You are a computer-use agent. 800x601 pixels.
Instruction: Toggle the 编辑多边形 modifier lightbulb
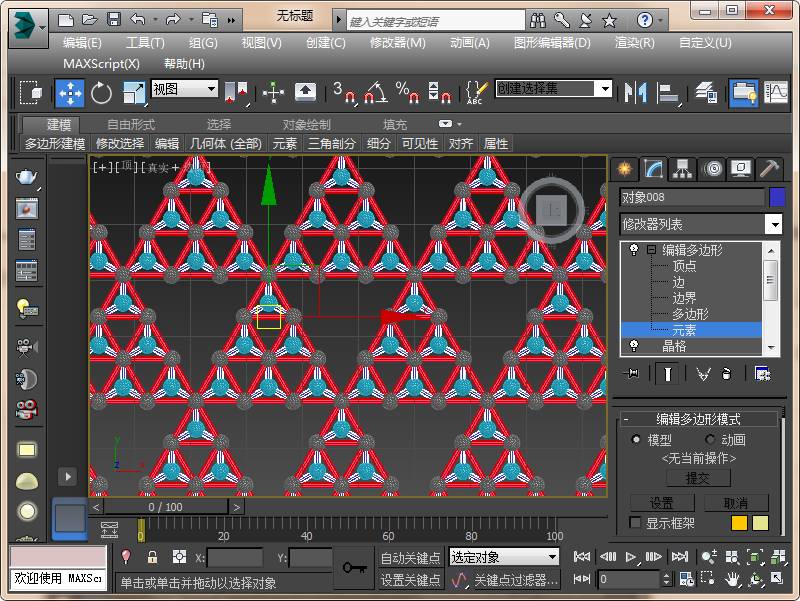pyautogui.click(x=634, y=249)
